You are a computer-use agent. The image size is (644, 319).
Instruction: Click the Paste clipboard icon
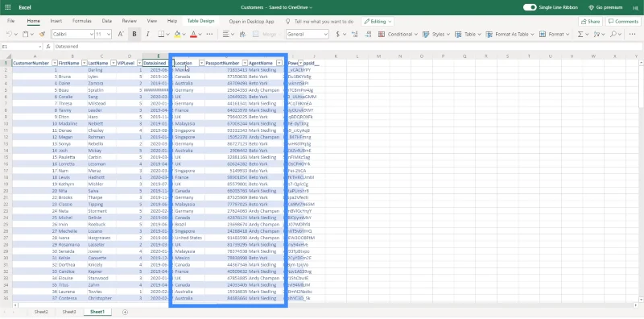point(26,34)
